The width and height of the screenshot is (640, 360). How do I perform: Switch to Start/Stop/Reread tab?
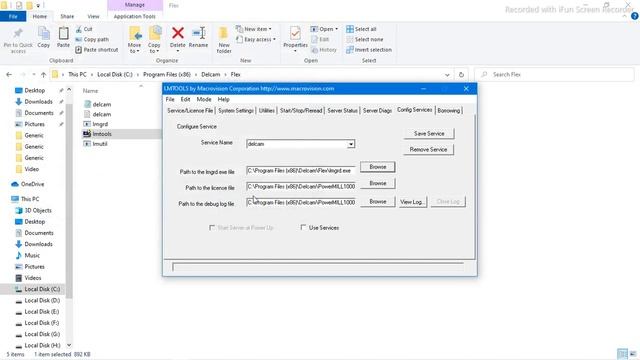point(301,111)
